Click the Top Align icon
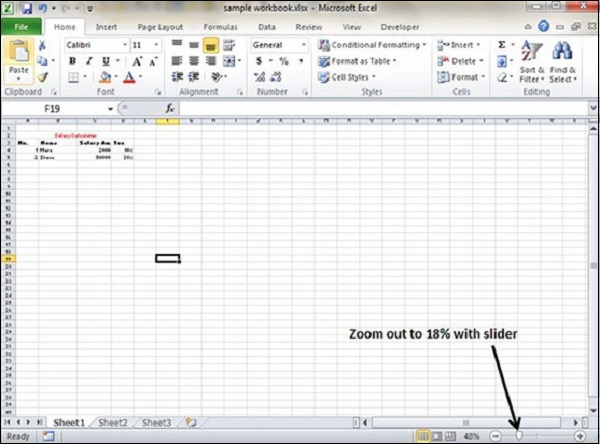The height and width of the screenshot is (444, 600). 177,45
